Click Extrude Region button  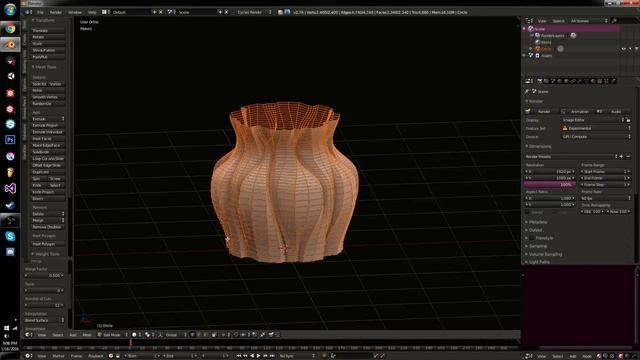tap(48, 125)
